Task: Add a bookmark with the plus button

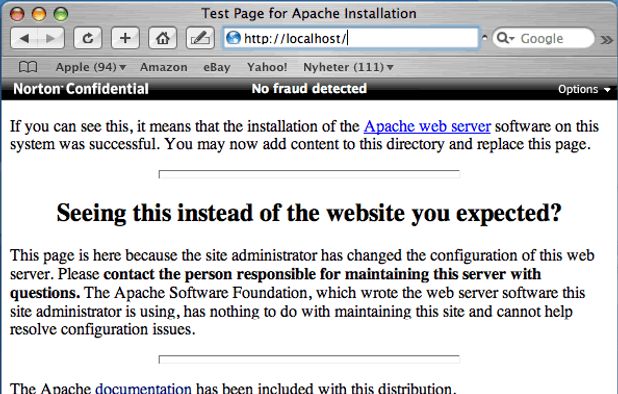Action: [125, 38]
